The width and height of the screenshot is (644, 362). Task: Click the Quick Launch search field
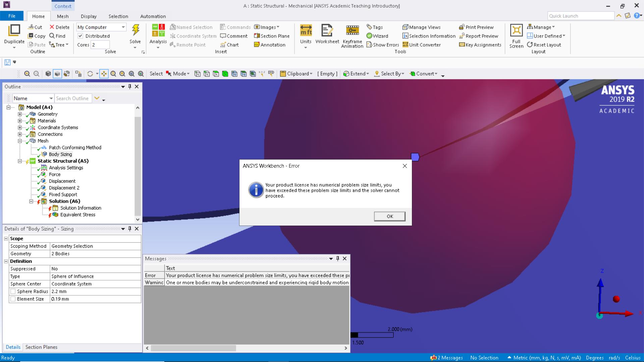pos(581,16)
